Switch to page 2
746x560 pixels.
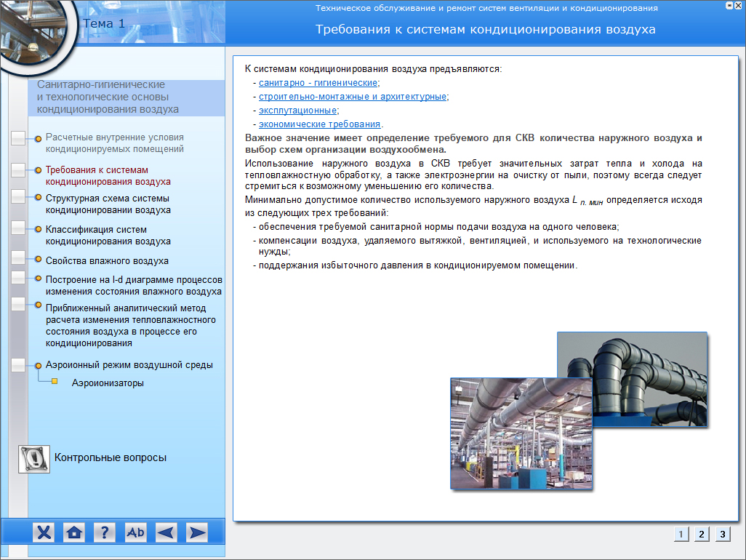click(x=701, y=535)
